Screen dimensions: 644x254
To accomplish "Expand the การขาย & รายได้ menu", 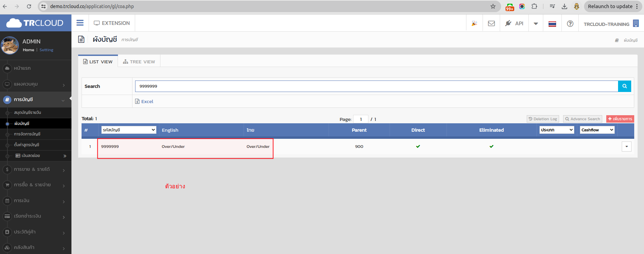I will click(36, 169).
